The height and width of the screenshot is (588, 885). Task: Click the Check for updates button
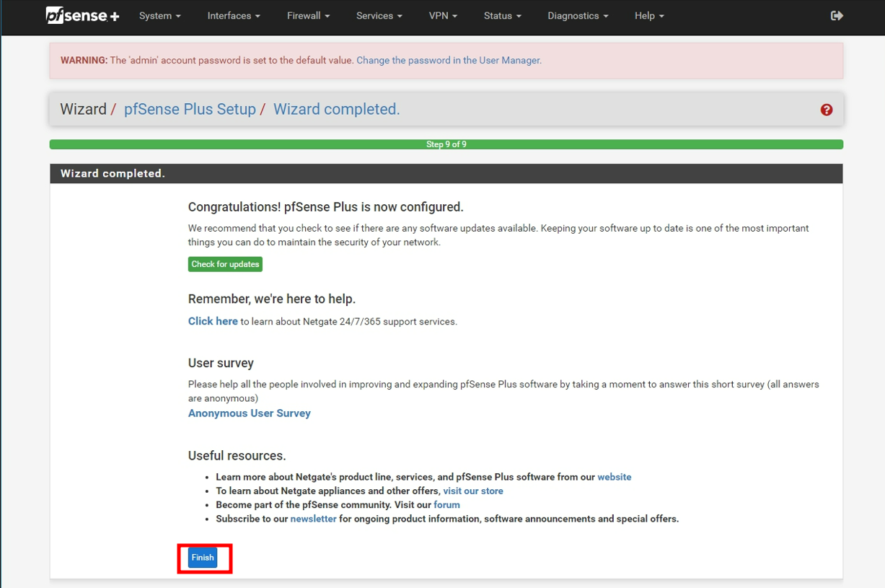coord(225,264)
